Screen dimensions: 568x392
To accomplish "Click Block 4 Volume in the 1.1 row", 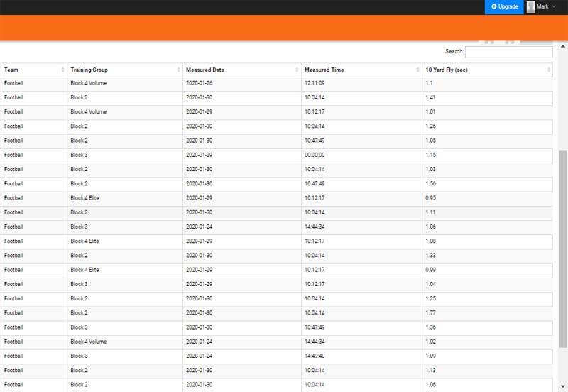I will 88,83.
